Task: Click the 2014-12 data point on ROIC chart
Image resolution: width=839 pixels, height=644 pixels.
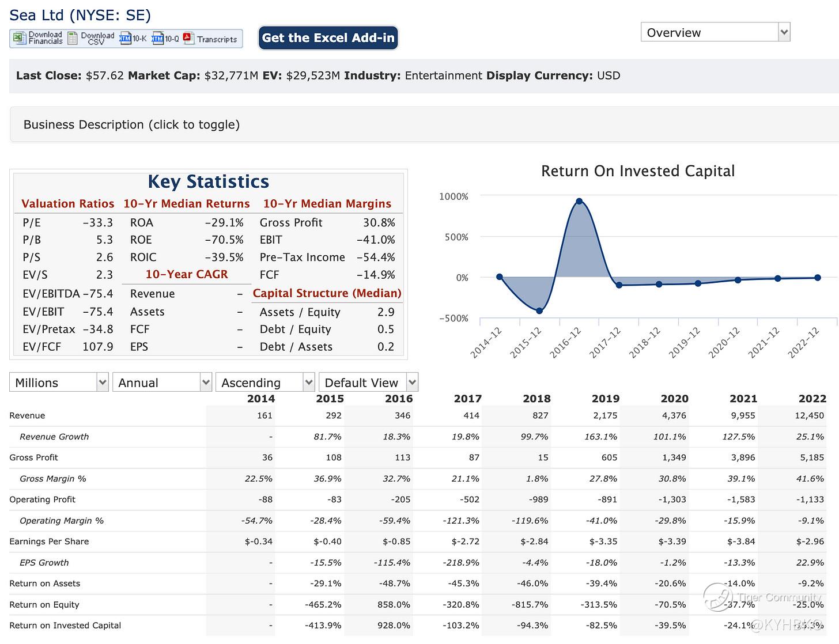Action: tap(500, 277)
